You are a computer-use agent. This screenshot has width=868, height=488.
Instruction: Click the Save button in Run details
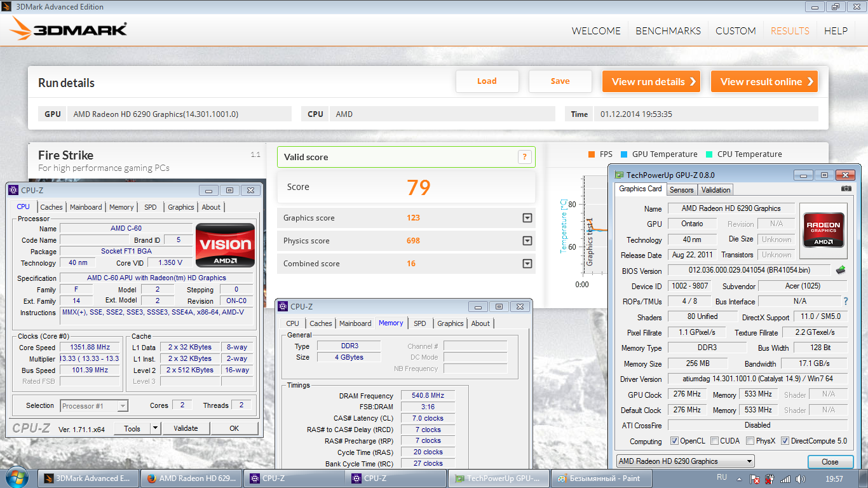point(560,81)
